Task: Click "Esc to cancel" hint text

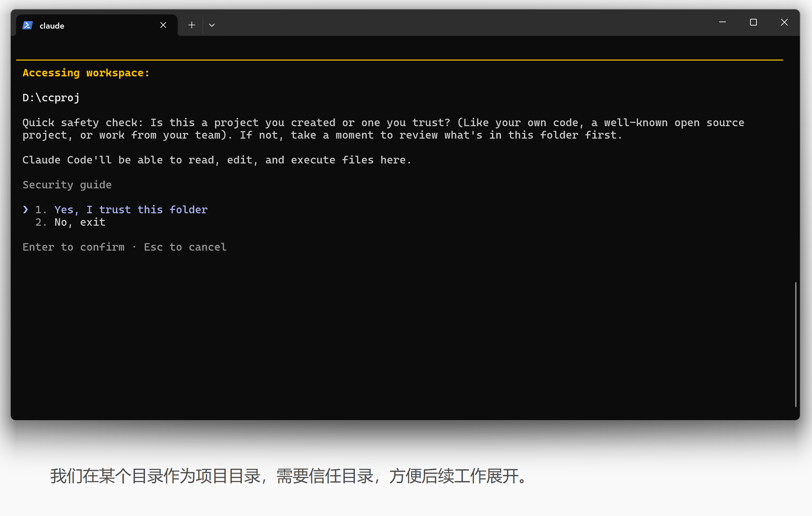Action: (x=185, y=247)
